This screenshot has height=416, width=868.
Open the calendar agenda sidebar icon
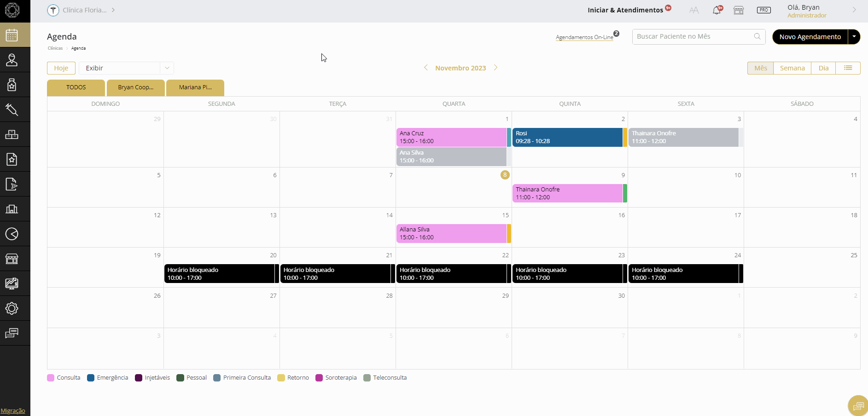coord(12,35)
